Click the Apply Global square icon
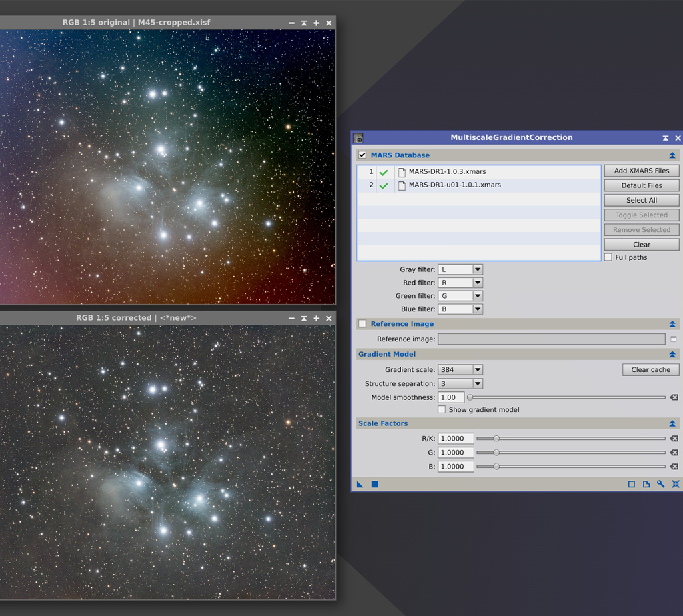The height and width of the screenshot is (616, 683). tap(375, 484)
